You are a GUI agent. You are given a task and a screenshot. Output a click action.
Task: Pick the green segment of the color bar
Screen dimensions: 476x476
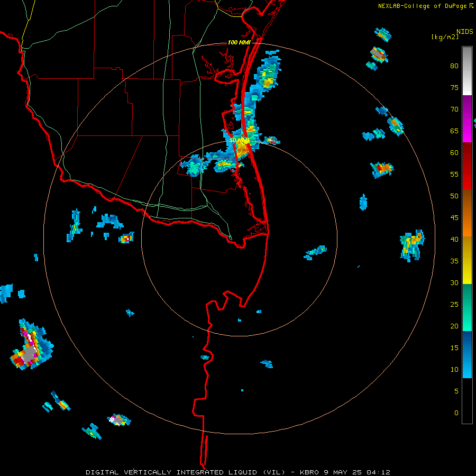[467, 307]
